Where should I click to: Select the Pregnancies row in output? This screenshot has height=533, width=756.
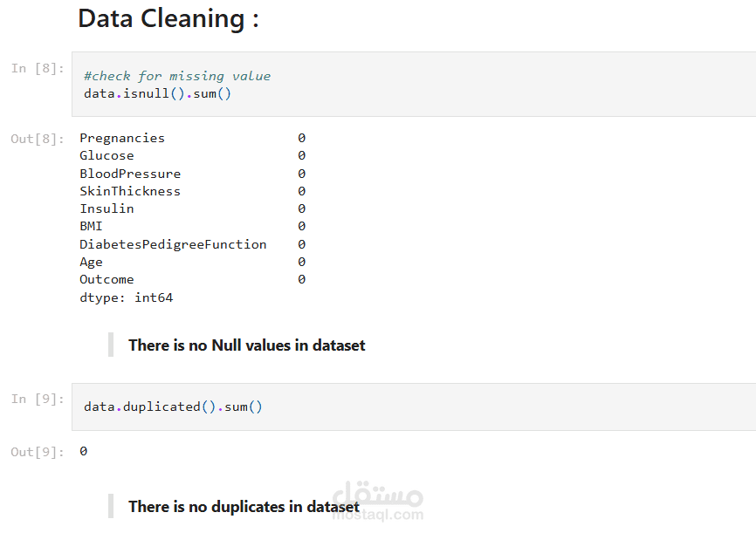tap(122, 138)
